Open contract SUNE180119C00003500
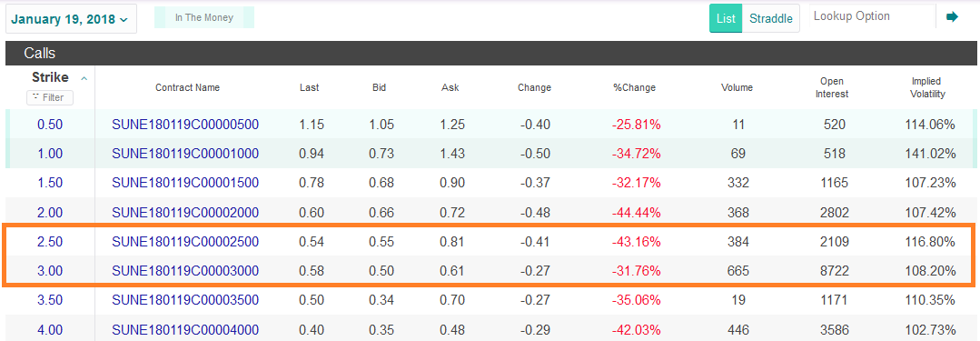Image resolution: width=980 pixels, height=341 pixels. [x=185, y=300]
